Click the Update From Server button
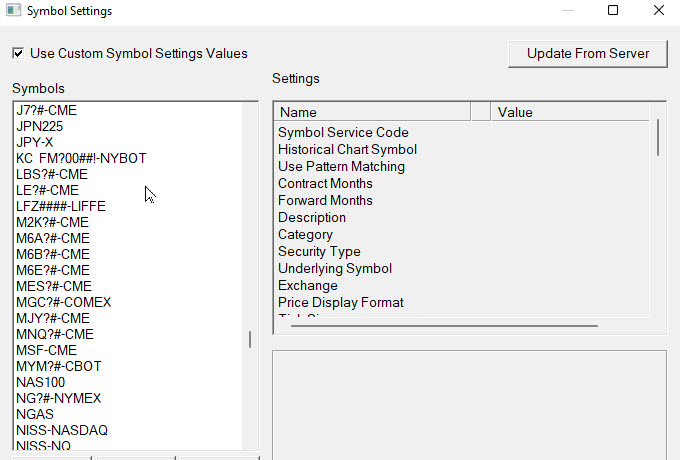This screenshot has width=680, height=460. click(588, 53)
